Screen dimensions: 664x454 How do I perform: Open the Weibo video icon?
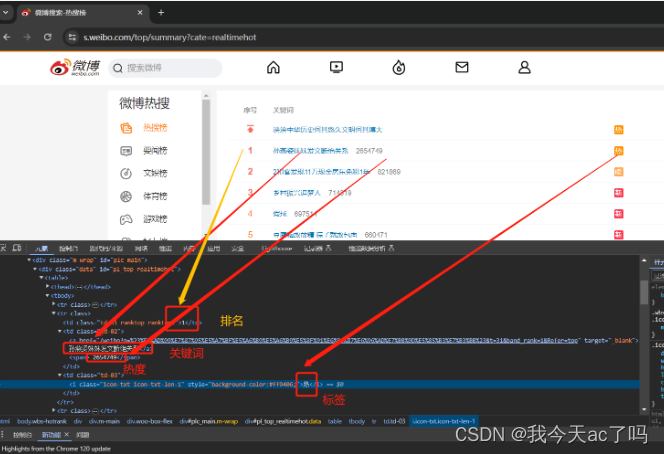pyautogui.click(x=336, y=67)
